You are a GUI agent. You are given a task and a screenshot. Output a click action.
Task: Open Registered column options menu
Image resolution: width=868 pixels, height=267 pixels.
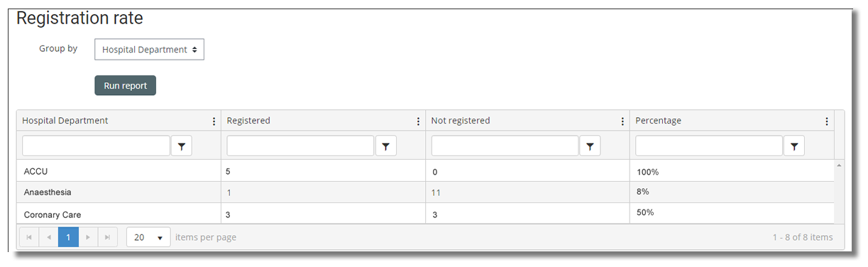point(419,121)
